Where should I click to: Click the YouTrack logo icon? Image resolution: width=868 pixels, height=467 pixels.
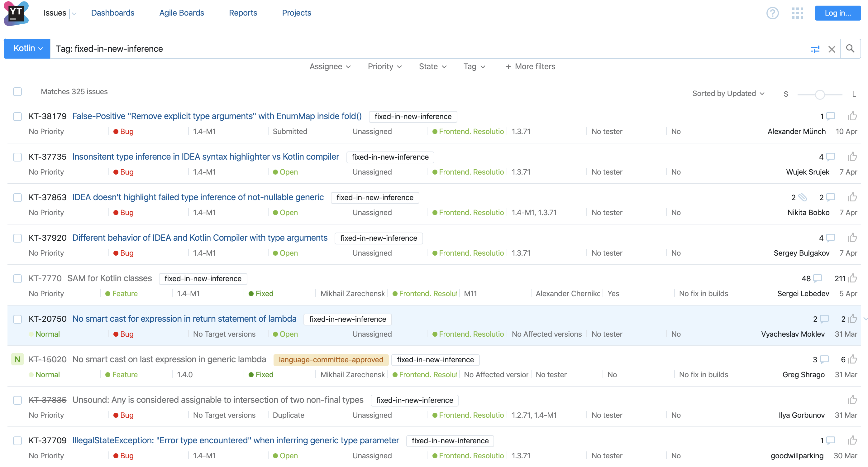click(16, 13)
